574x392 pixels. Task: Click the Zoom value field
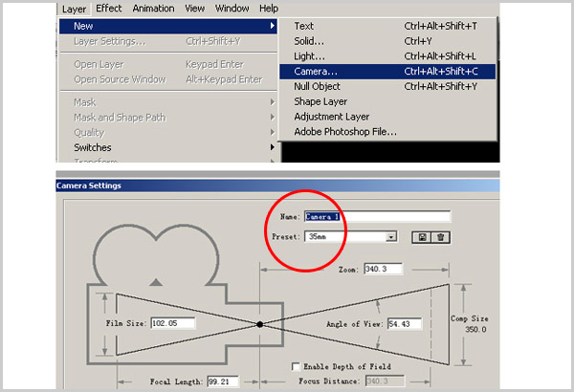[383, 269]
